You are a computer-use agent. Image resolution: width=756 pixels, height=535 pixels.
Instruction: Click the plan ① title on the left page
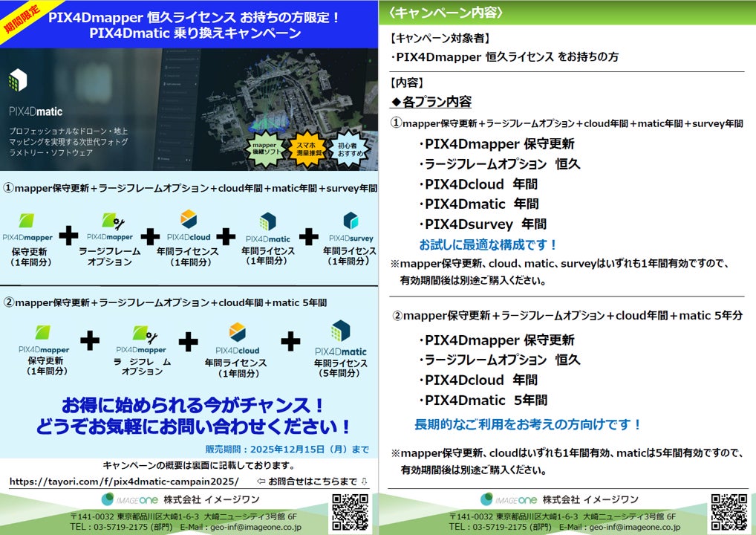190,188
